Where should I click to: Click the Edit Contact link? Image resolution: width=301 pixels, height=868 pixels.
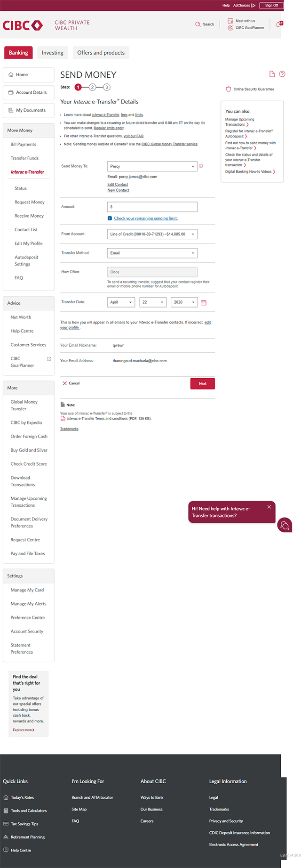pyautogui.click(x=118, y=185)
